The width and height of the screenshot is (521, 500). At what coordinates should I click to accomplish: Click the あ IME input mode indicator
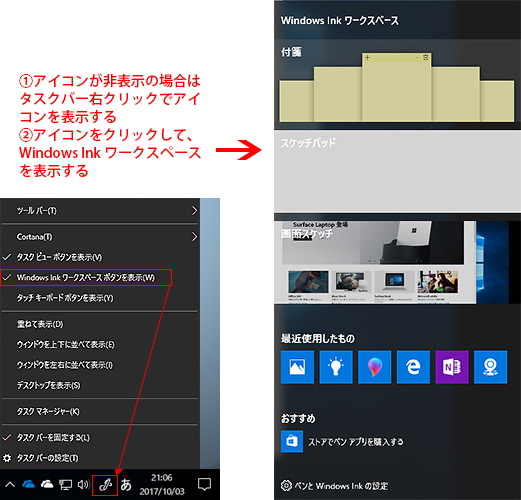[x=126, y=485]
